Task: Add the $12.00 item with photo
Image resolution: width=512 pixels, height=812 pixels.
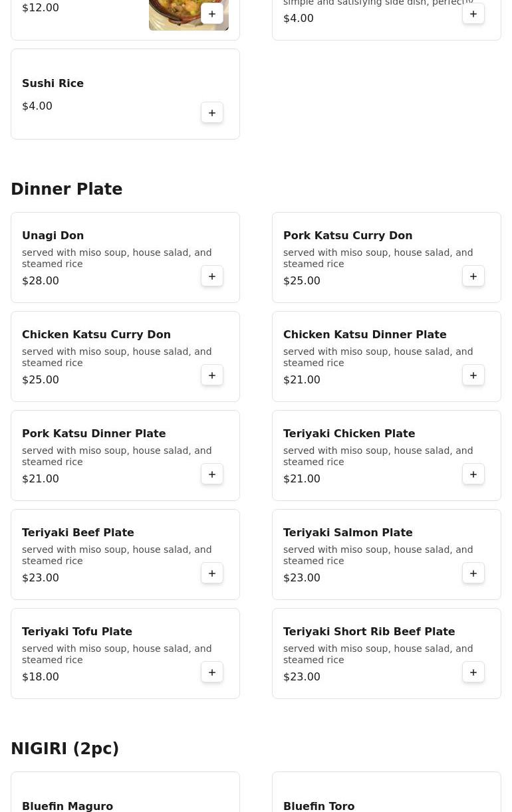Action: (x=212, y=14)
